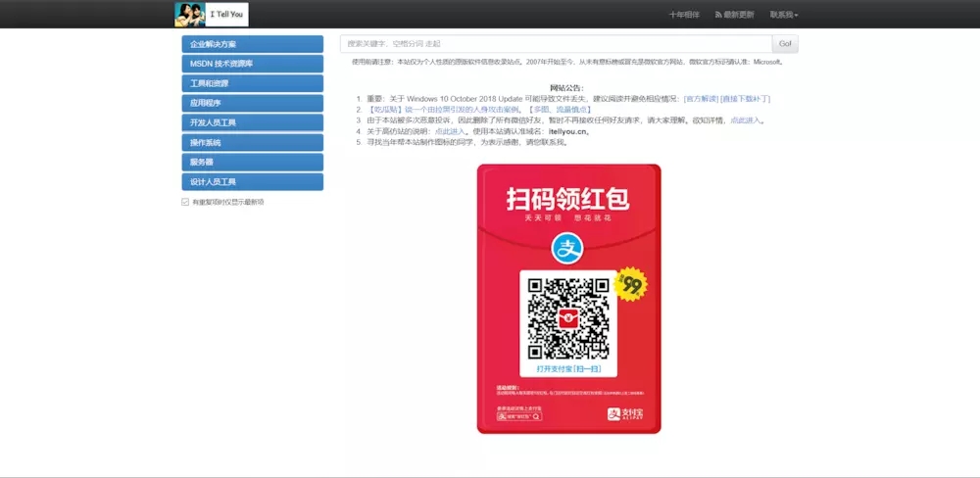Expand the 企业解决方案 category

pos(253,44)
